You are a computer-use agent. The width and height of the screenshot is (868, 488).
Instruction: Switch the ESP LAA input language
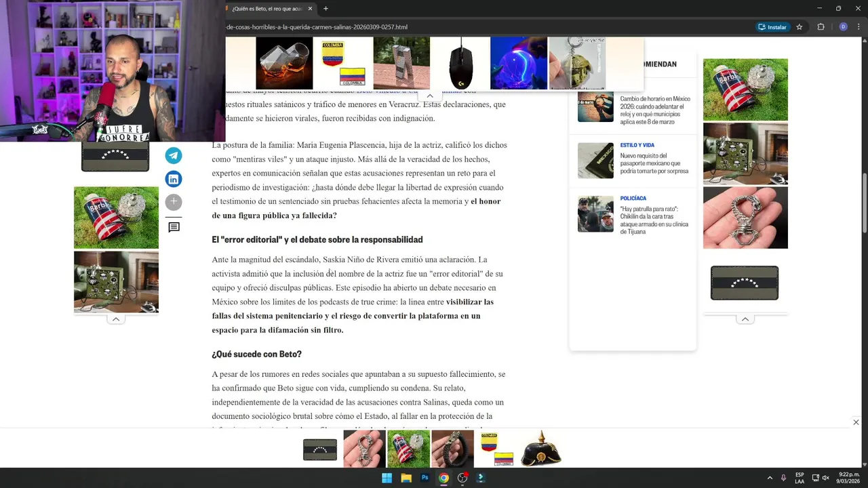800,478
